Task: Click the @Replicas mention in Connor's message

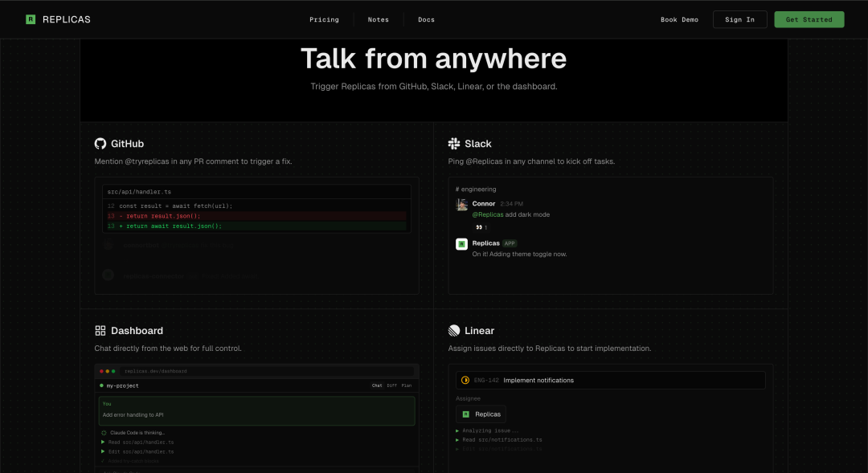Action: tap(488, 214)
